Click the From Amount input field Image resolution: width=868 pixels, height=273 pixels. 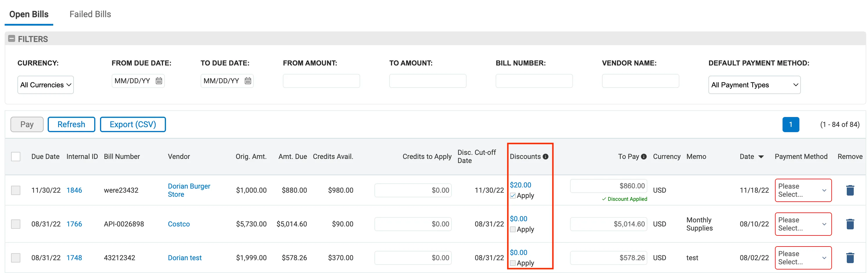pos(321,81)
